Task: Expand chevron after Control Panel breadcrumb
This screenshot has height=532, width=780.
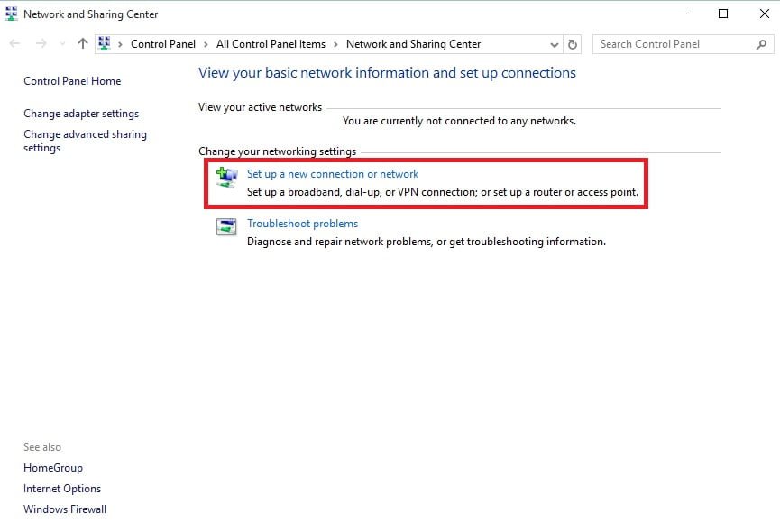Action: pyautogui.click(x=206, y=44)
